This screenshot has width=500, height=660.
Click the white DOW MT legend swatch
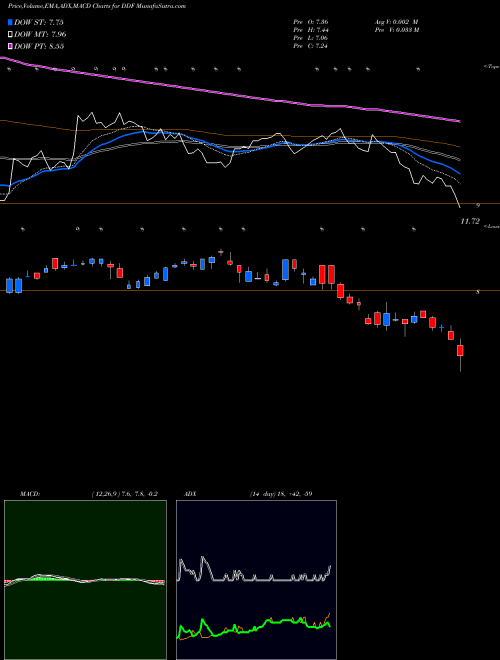10,34
